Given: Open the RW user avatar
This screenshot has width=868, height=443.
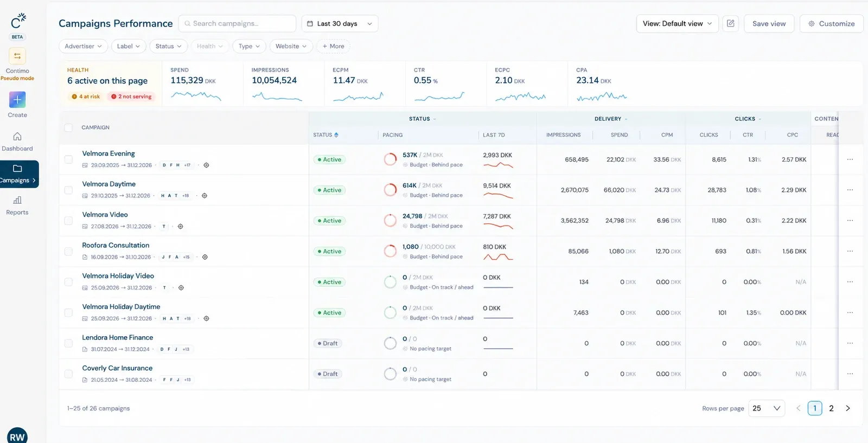Looking at the screenshot, I should [17, 435].
